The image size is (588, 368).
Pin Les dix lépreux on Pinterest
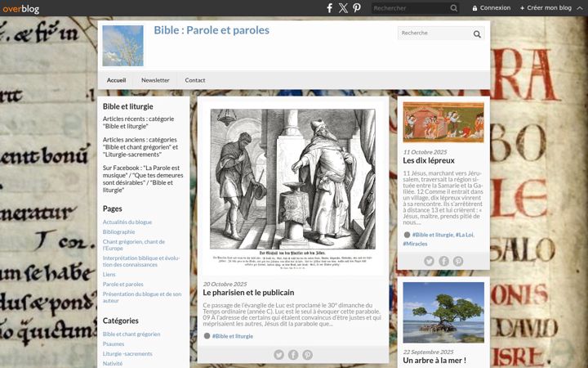[x=458, y=261]
